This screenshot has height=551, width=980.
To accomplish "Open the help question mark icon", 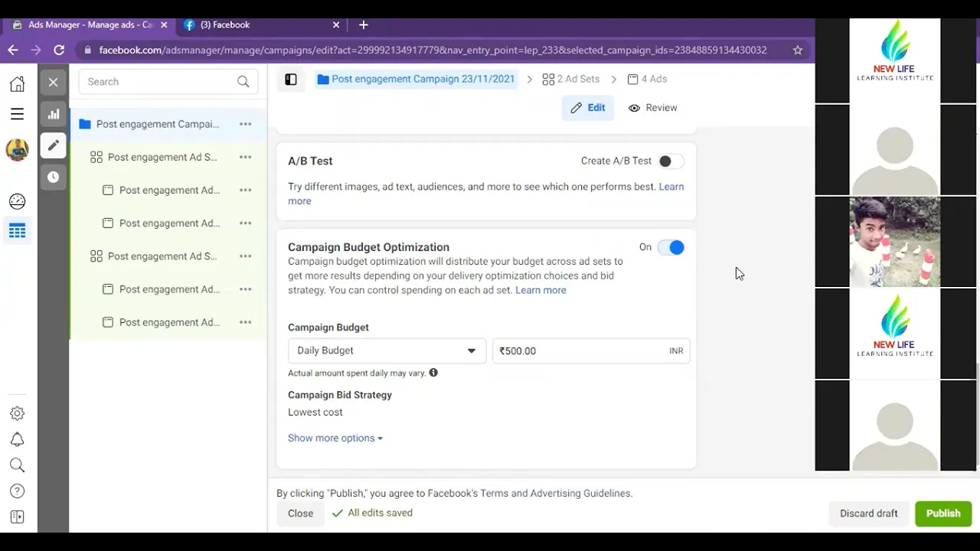I will pos(17,491).
